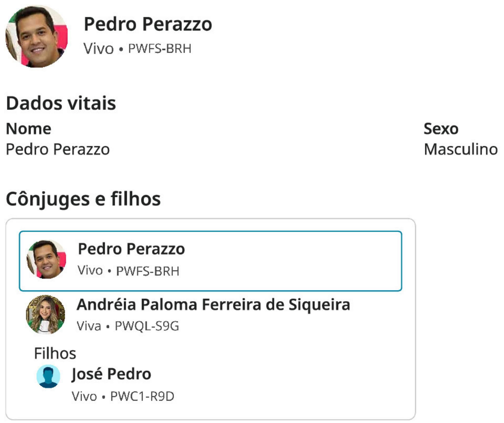Viewport: 504px width, 423px height.
Task: Click José Pedro's blue silhouette avatar icon
Action: (48, 376)
